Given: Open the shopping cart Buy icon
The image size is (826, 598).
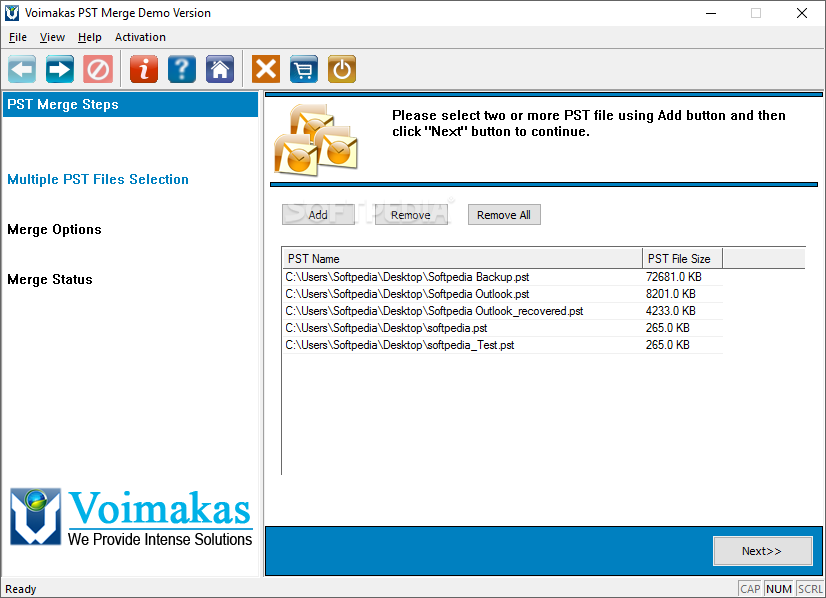Looking at the screenshot, I should pos(303,69).
